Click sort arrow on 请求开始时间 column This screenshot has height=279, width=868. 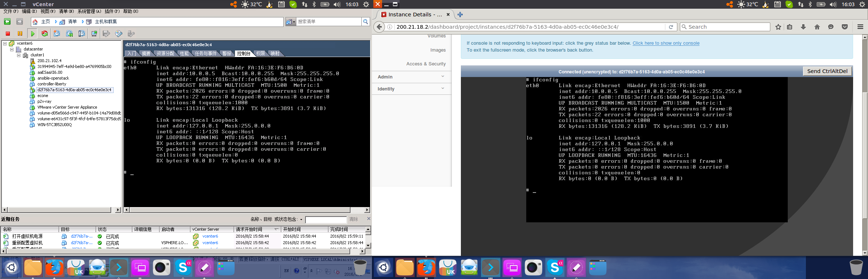276,229
